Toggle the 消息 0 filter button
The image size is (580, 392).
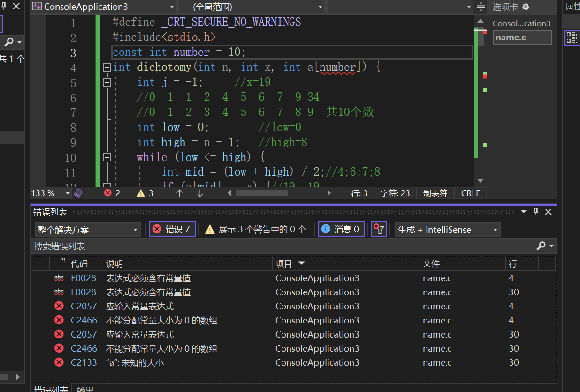click(x=341, y=229)
